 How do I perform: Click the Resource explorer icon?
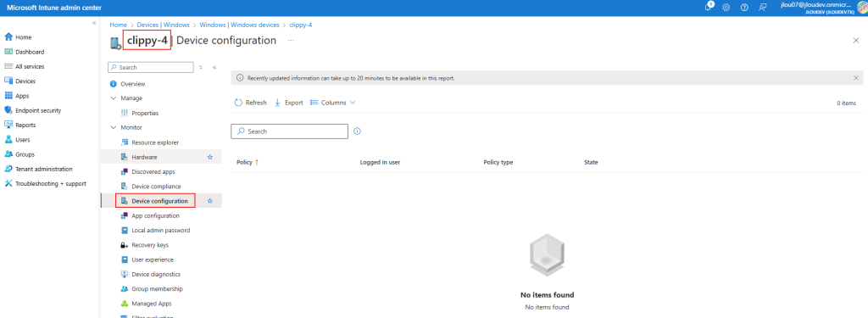tap(125, 142)
